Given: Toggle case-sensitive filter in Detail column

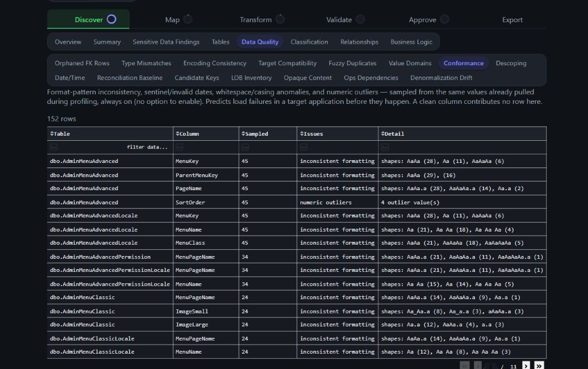Looking at the screenshot, I should [x=385, y=148].
